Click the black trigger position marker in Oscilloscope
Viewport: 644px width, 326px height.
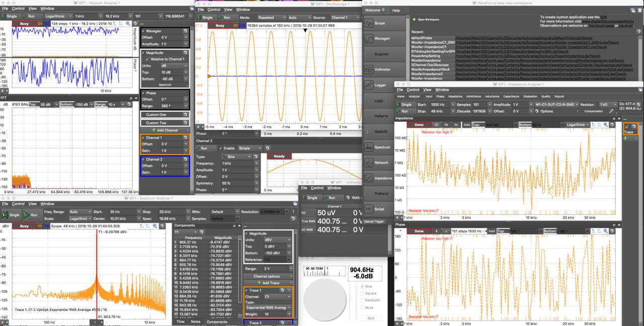(x=305, y=31)
